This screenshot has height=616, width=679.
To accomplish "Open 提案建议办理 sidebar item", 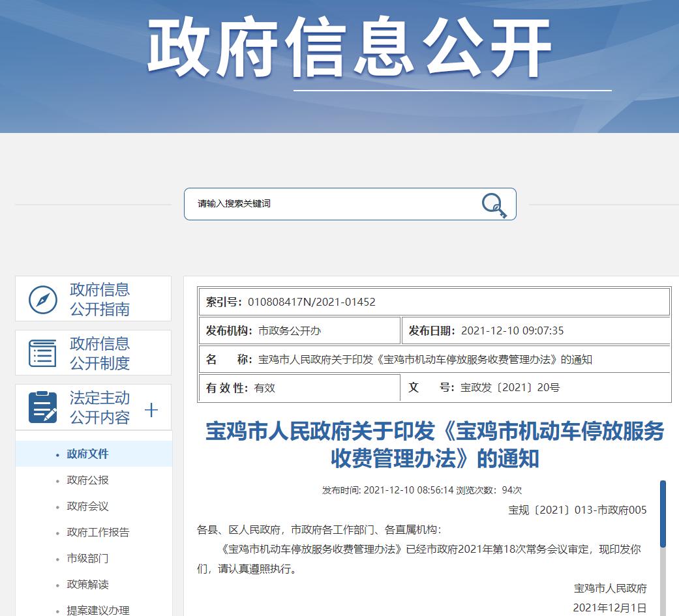I will pyautogui.click(x=98, y=610).
